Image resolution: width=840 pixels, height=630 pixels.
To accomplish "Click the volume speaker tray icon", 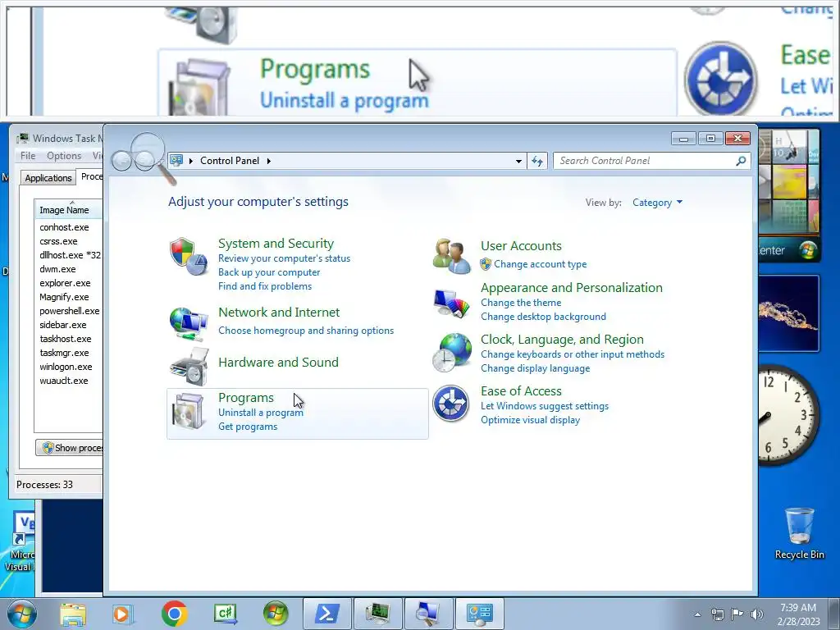I will (x=757, y=614).
